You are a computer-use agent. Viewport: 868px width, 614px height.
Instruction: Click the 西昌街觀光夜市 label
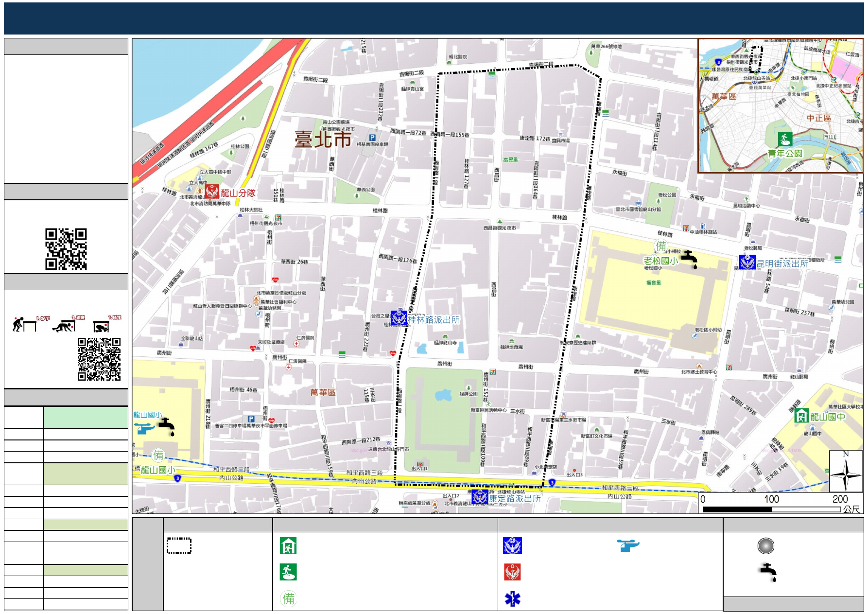coord(500,228)
